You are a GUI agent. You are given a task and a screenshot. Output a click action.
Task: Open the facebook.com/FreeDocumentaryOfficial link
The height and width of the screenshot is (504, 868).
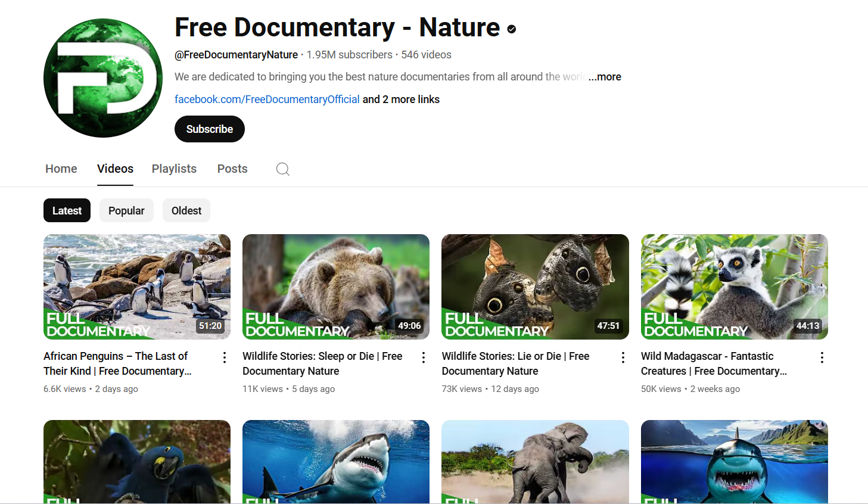coord(267,99)
